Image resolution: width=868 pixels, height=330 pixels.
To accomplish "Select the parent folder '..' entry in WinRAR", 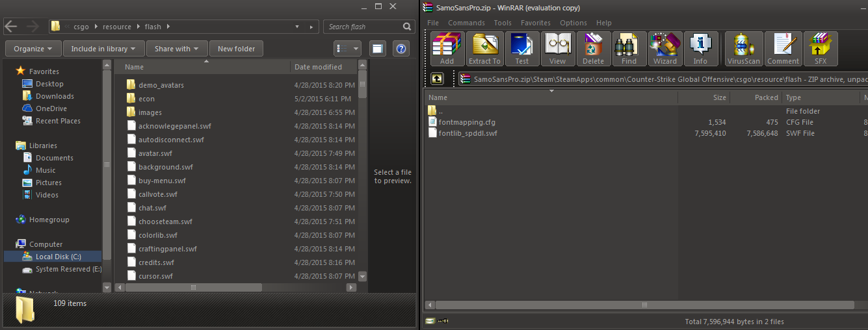I will tap(436, 111).
